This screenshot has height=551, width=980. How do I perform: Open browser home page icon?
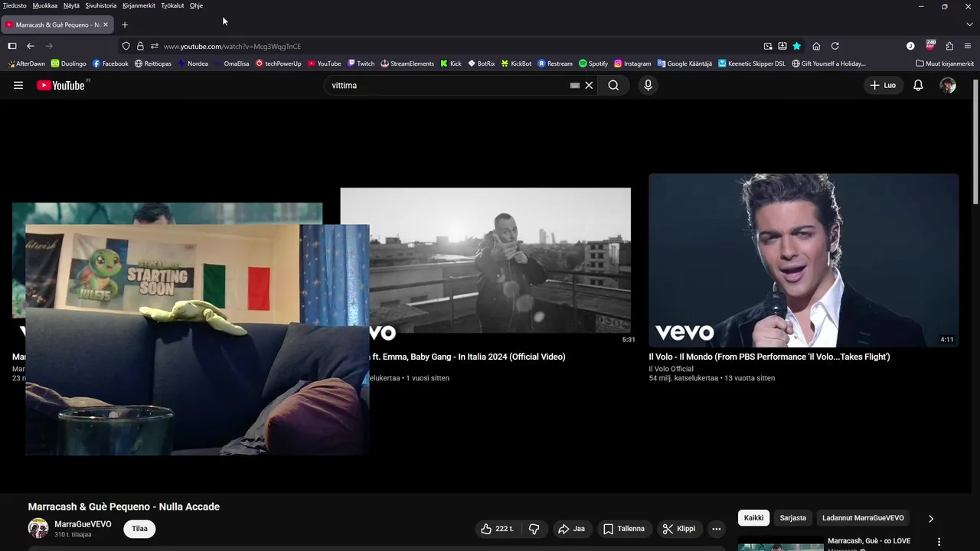tap(816, 46)
